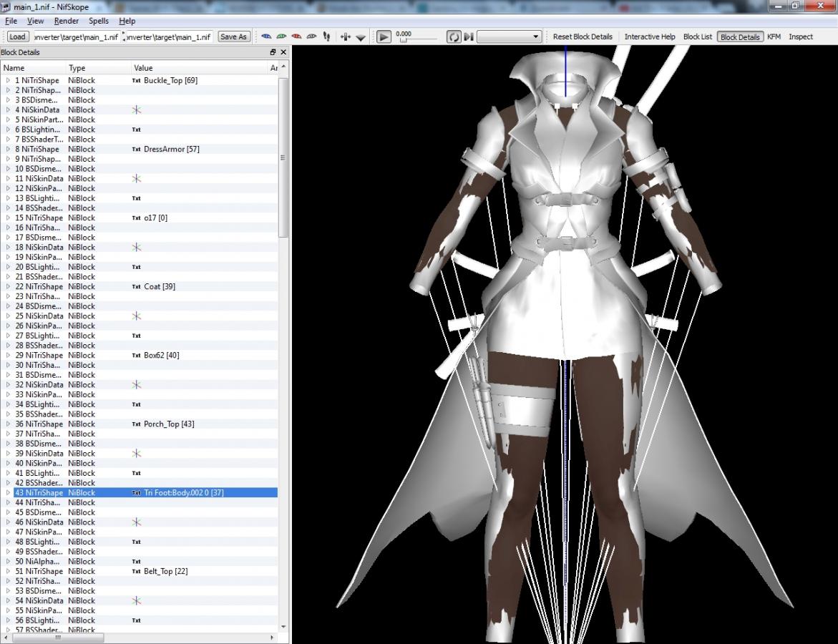Select the grey user view eye icon

[x=311, y=36]
